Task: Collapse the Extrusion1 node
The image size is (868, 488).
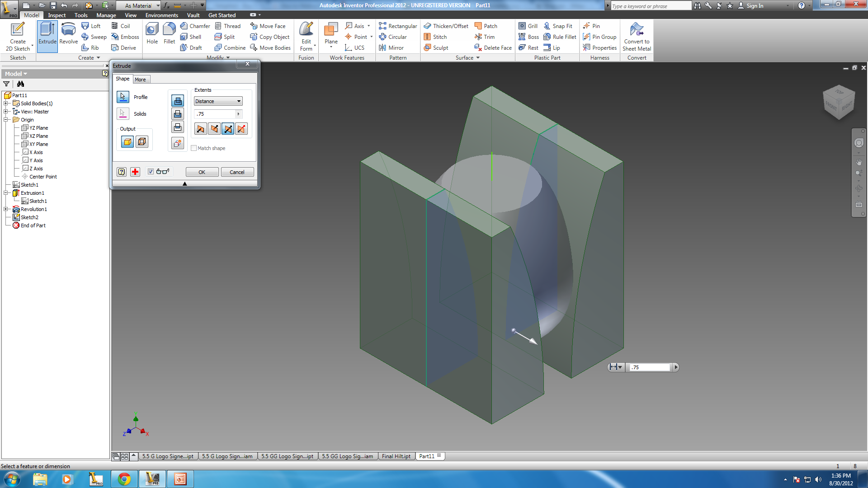Action: coord(6,193)
